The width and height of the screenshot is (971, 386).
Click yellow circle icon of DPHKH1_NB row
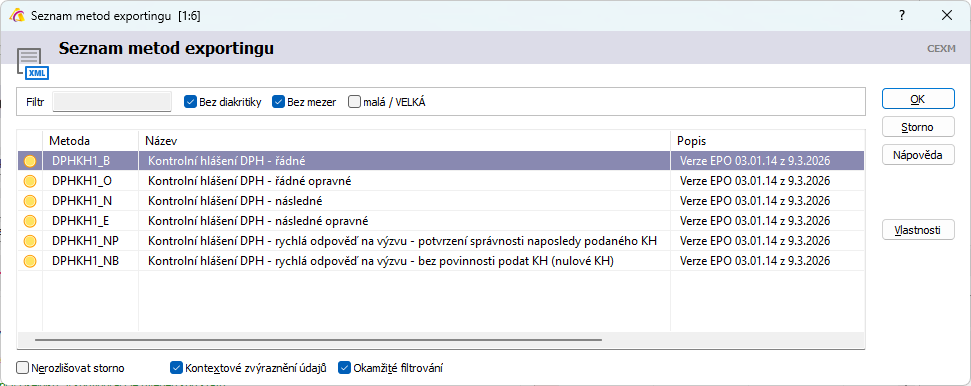pyautogui.click(x=30, y=261)
